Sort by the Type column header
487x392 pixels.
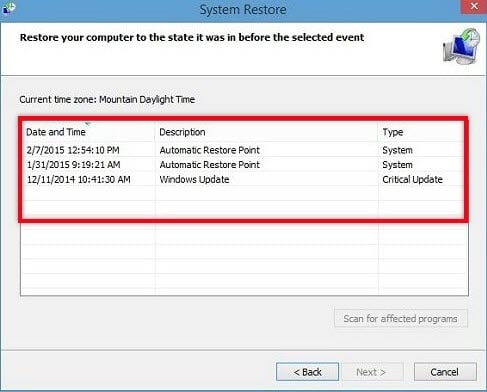421,132
